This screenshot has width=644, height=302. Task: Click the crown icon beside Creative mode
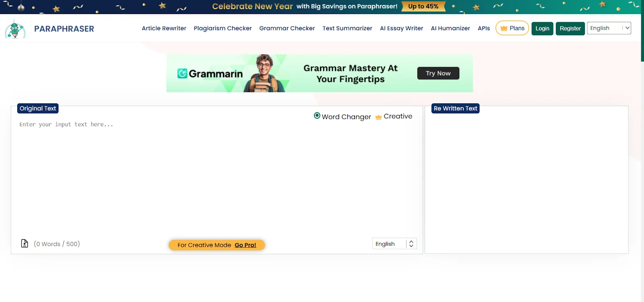[378, 117]
